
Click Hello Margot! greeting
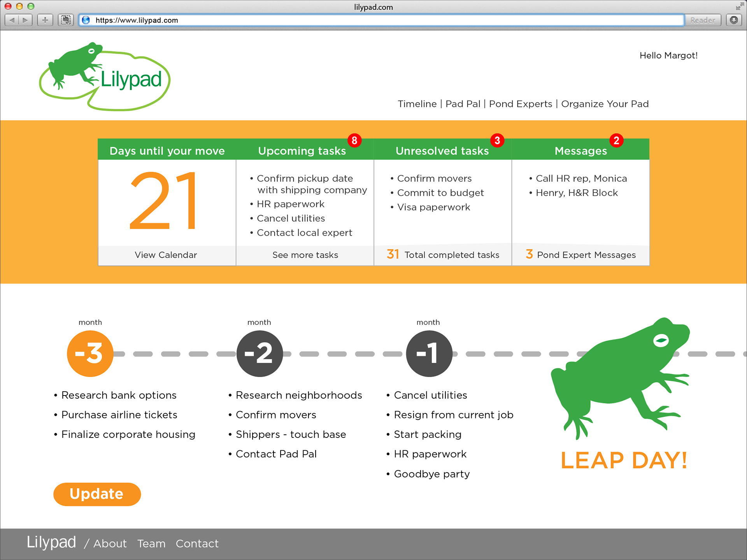click(668, 56)
